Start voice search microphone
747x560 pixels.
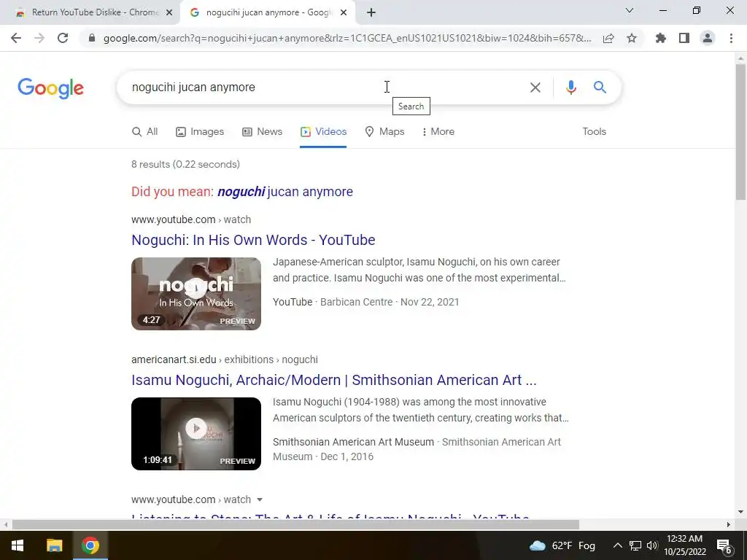(571, 87)
